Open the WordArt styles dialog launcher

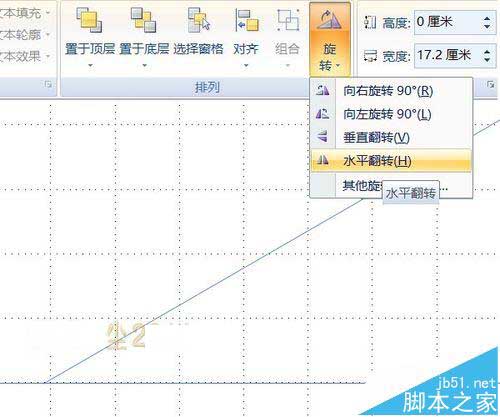tap(48, 84)
